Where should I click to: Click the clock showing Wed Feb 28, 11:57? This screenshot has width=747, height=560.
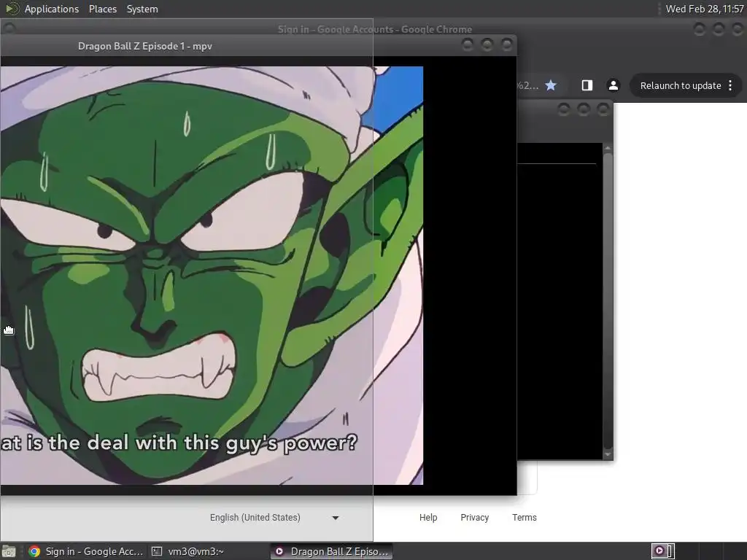pyautogui.click(x=705, y=9)
